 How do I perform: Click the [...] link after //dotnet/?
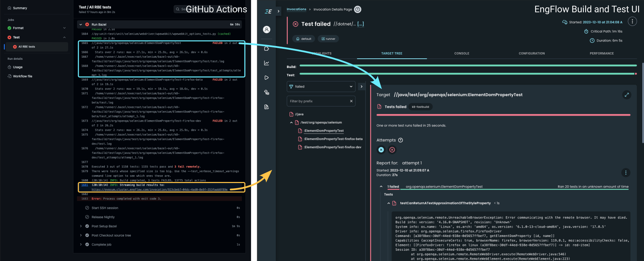tap(360, 24)
